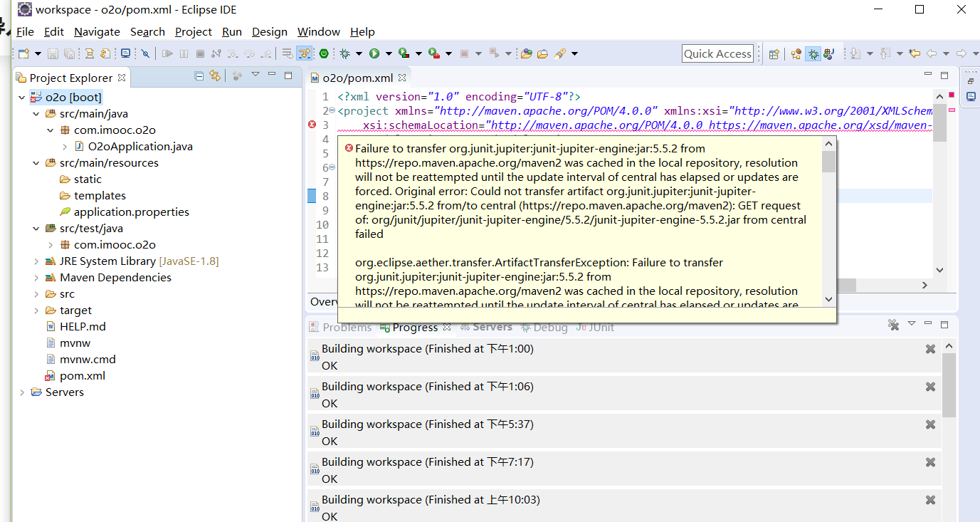Image resolution: width=980 pixels, height=522 pixels.
Task: Click the Disconnect debug icon
Action: coord(216,53)
